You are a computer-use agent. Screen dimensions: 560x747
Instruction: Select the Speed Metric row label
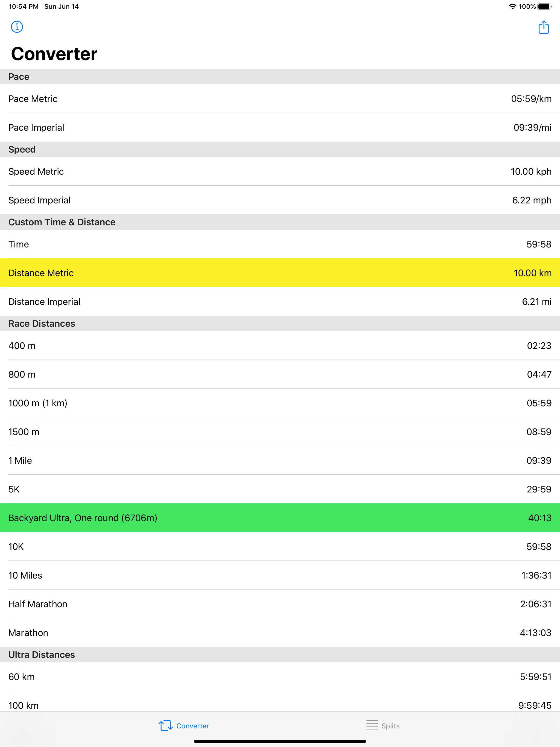click(36, 171)
